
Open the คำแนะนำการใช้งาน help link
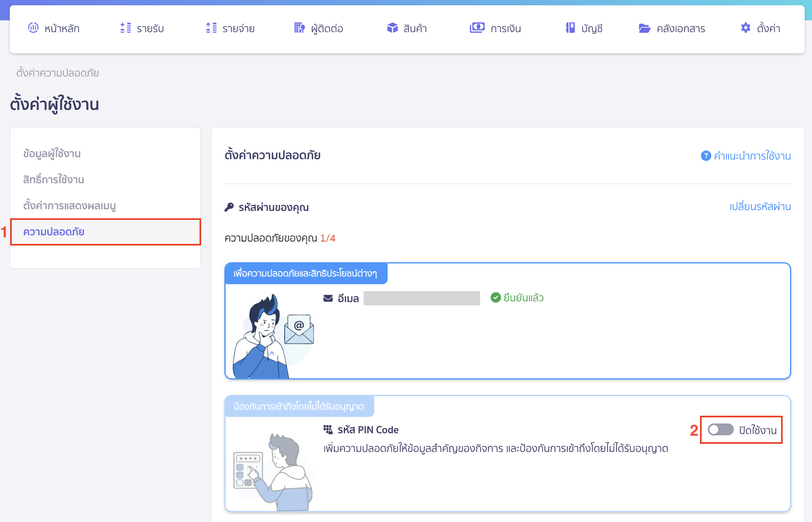coord(752,156)
